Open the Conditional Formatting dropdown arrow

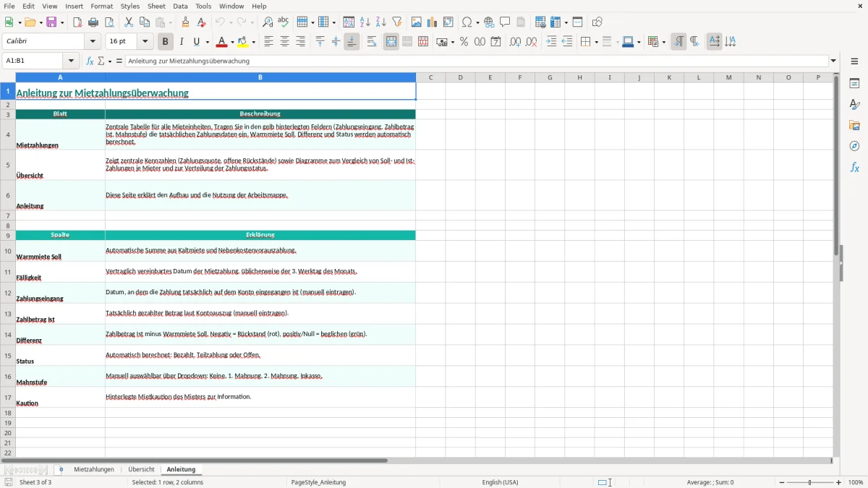pos(663,42)
